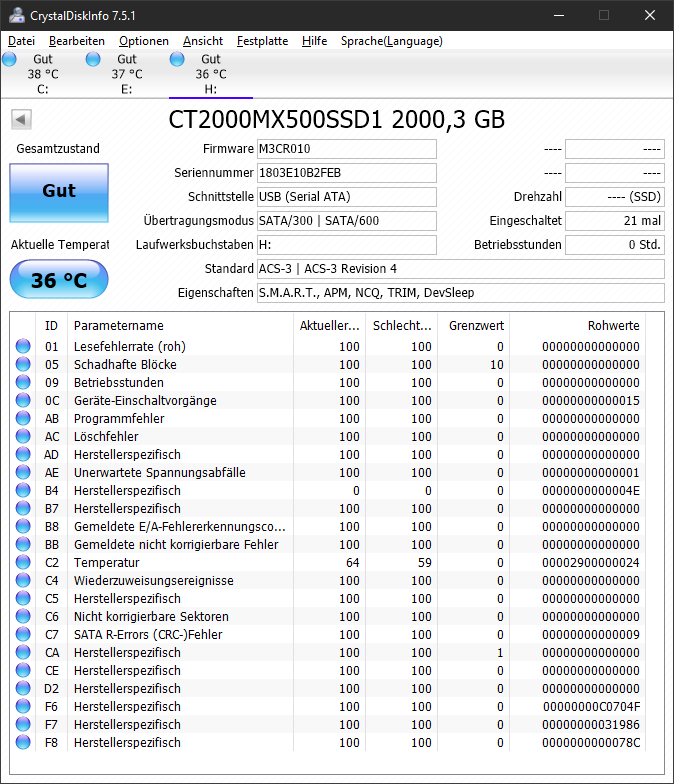Screen dimensions: 674x784
Task: Click the Eingeschaltet count 21 mal
Action: tap(614, 221)
